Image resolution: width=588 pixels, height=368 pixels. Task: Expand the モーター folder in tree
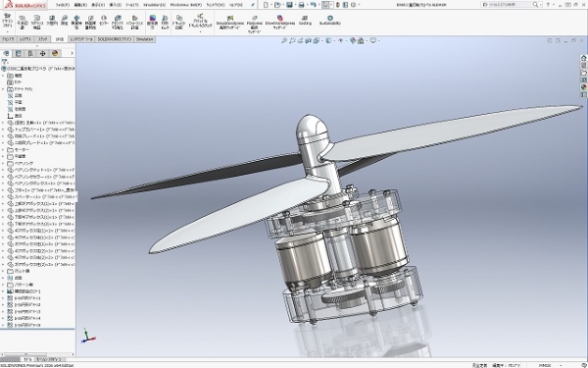click(3, 150)
